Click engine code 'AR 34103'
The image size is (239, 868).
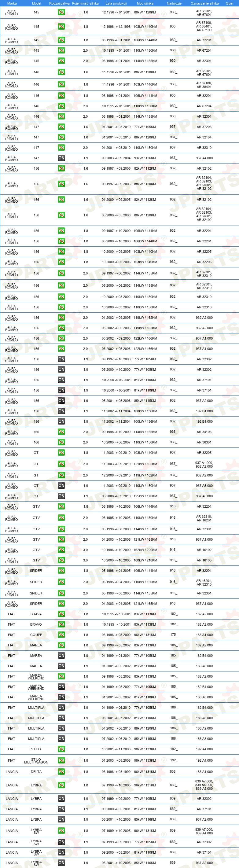pos(204,432)
